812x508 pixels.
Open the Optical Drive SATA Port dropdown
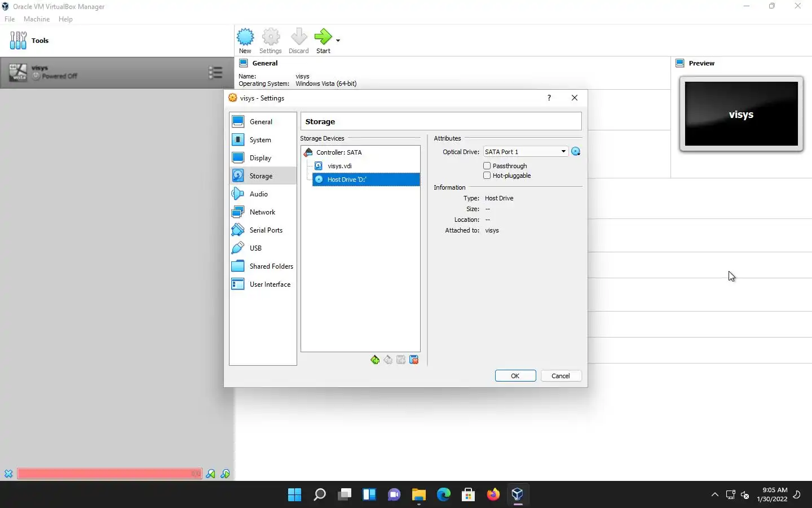coord(526,152)
